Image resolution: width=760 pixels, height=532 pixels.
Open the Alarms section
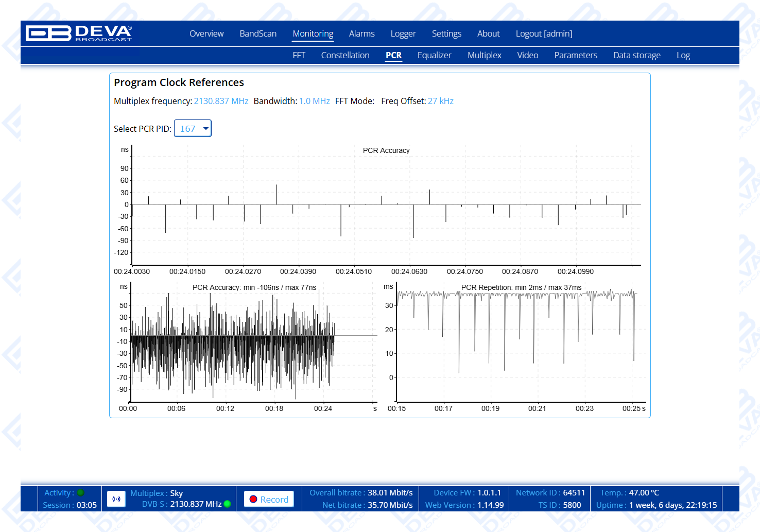click(361, 34)
